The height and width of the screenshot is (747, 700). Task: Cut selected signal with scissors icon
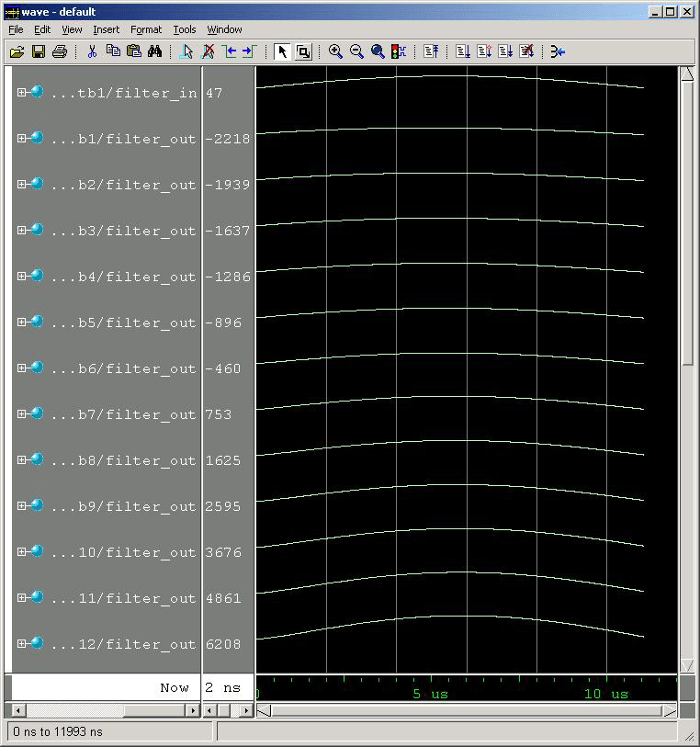point(92,51)
